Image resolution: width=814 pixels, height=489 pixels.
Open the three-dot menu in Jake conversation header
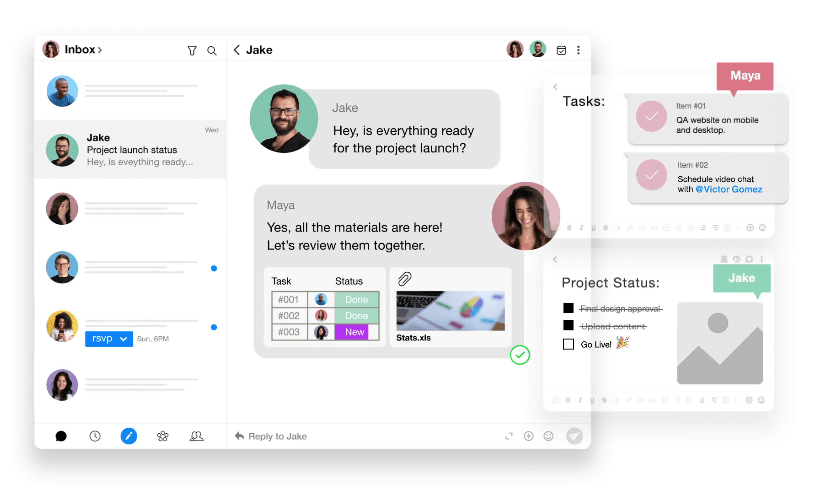tap(578, 50)
